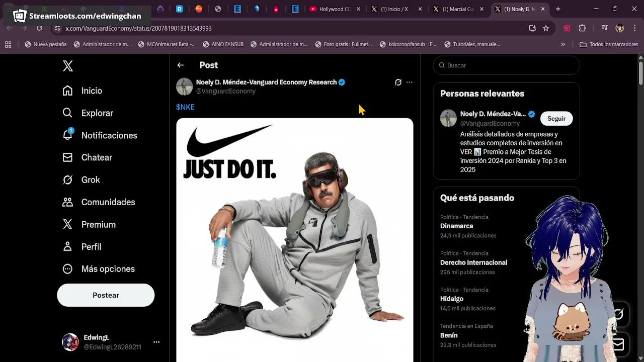Image resolution: width=644 pixels, height=362 pixels.
Task: Switch to the blue P pinned tab
Action: coord(180,9)
